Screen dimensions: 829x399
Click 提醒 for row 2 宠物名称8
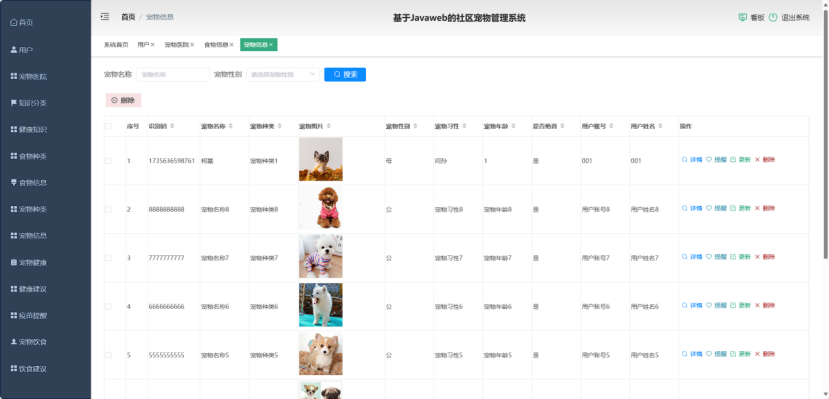click(716, 208)
